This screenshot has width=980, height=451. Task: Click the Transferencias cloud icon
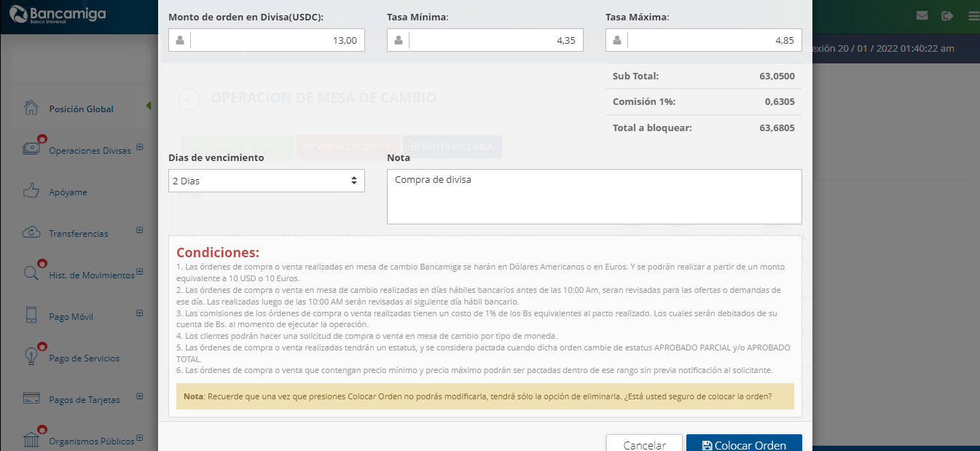point(31,233)
